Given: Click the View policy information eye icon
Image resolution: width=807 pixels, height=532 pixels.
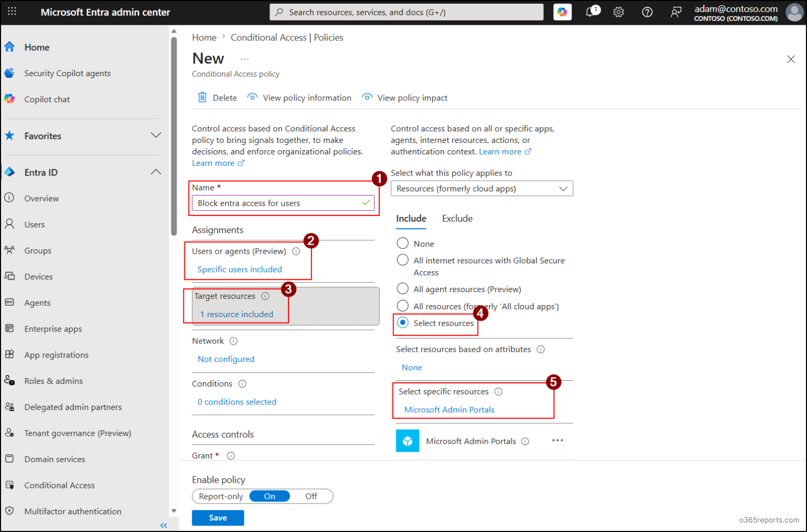Looking at the screenshot, I should pyautogui.click(x=253, y=97).
